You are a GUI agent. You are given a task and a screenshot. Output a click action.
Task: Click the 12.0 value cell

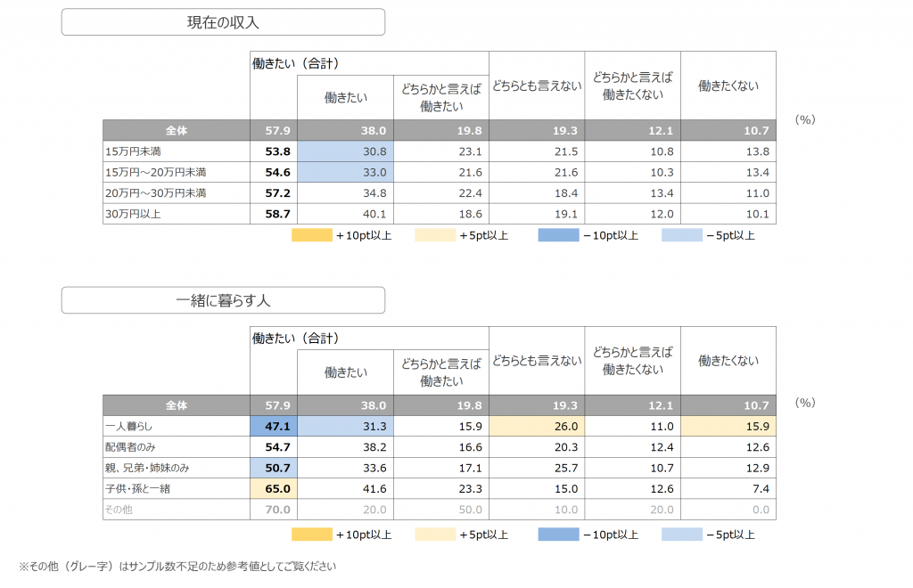[x=633, y=214]
